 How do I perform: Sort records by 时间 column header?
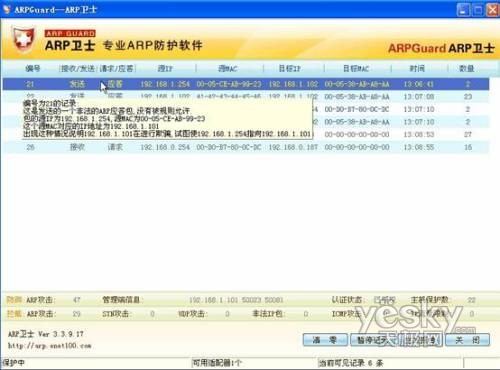pos(417,68)
